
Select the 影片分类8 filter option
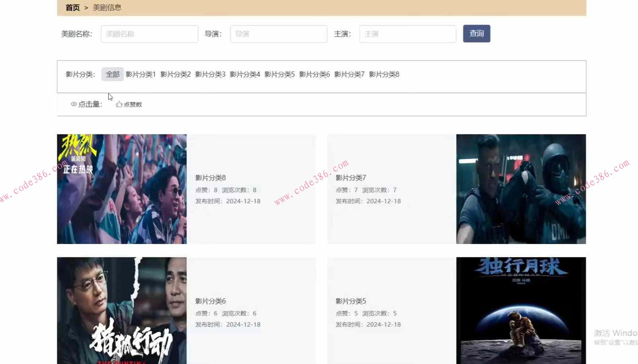pyautogui.click(x=384, y=74)
